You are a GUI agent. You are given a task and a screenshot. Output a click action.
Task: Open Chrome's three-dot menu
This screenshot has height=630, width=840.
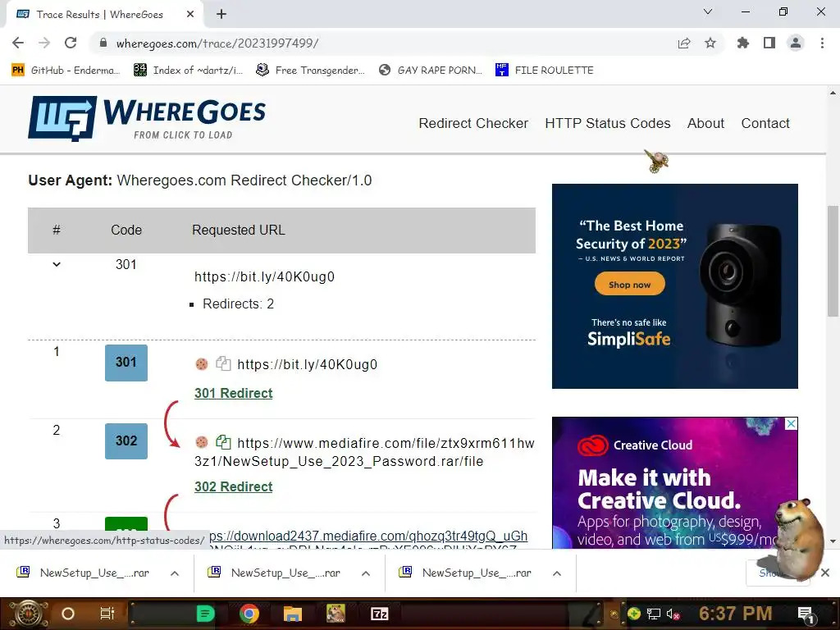coord(822,43)
